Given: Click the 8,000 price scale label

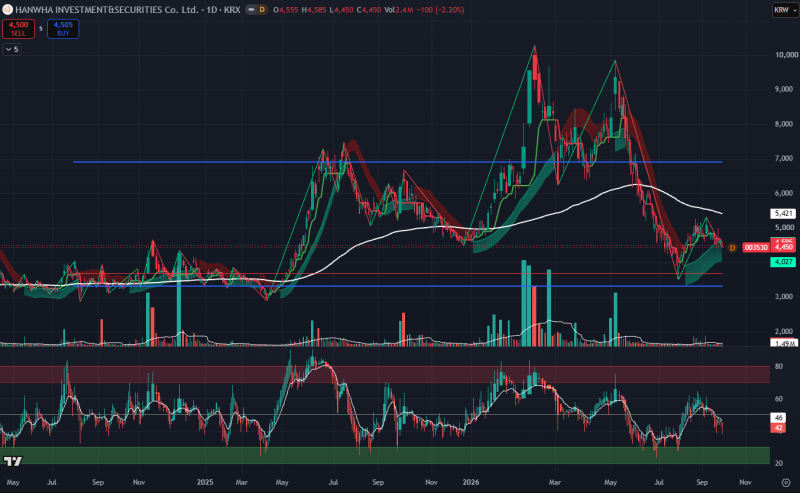Looking at the screenshot, I should pyautogui.click(x=784, y=124).
